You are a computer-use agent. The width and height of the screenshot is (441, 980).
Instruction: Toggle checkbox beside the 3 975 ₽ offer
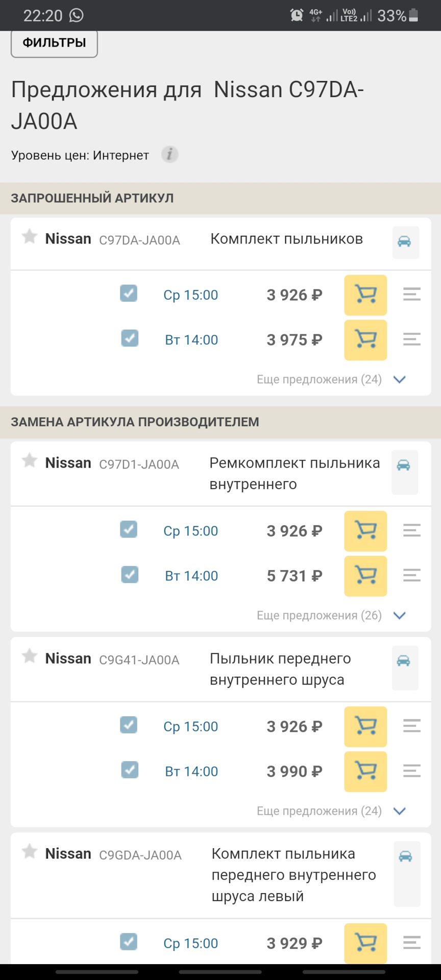(x=130, y=338)
